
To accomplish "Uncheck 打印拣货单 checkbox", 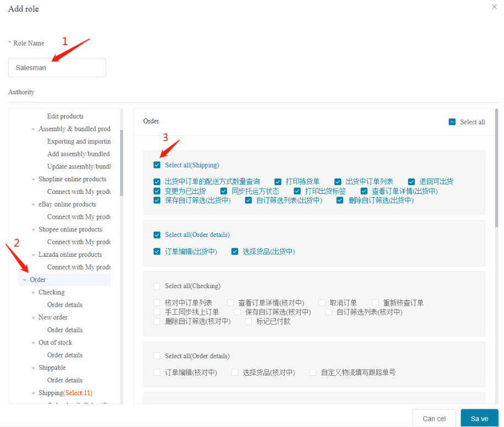I will click(278, 182).
